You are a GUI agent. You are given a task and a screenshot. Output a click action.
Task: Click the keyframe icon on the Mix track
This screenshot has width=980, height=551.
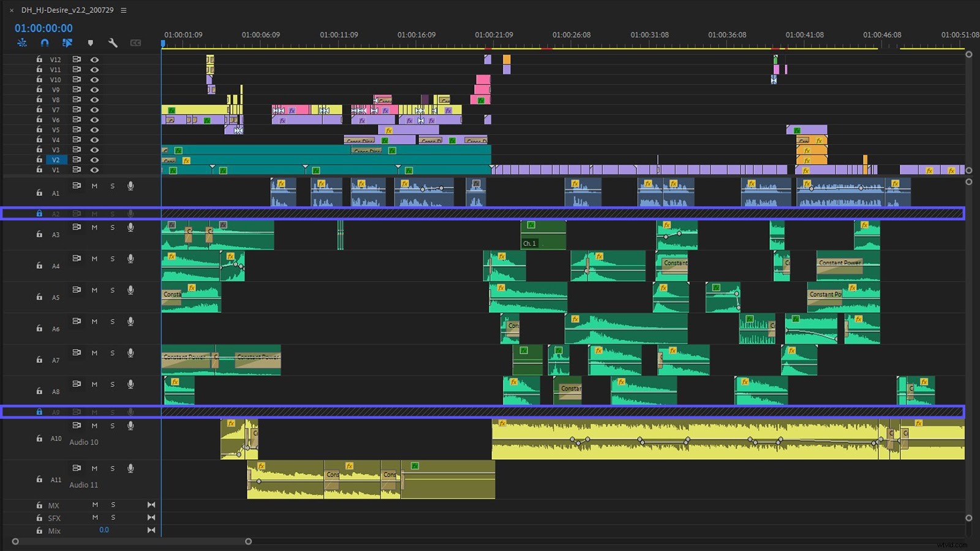point(151,530)
